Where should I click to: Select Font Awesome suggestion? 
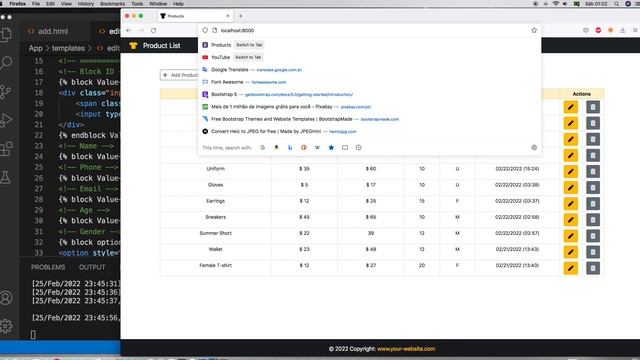pyautogui.click(x=370, y=82)
